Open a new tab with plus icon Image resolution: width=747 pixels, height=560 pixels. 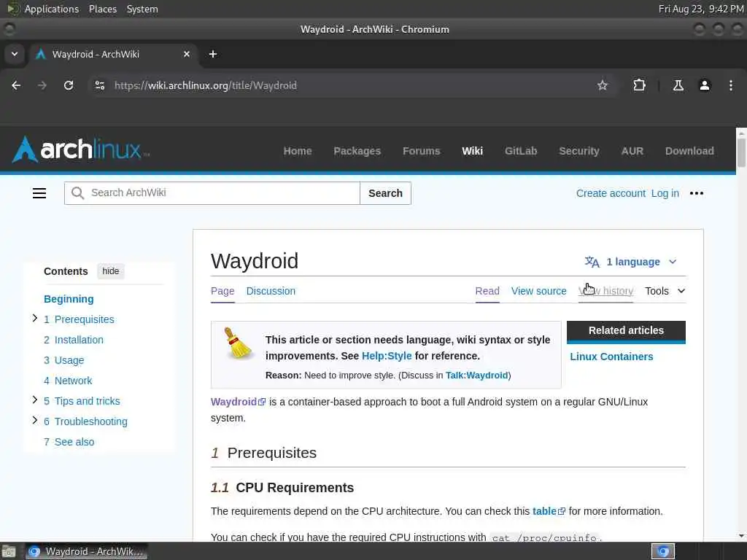tap(213, 54)
